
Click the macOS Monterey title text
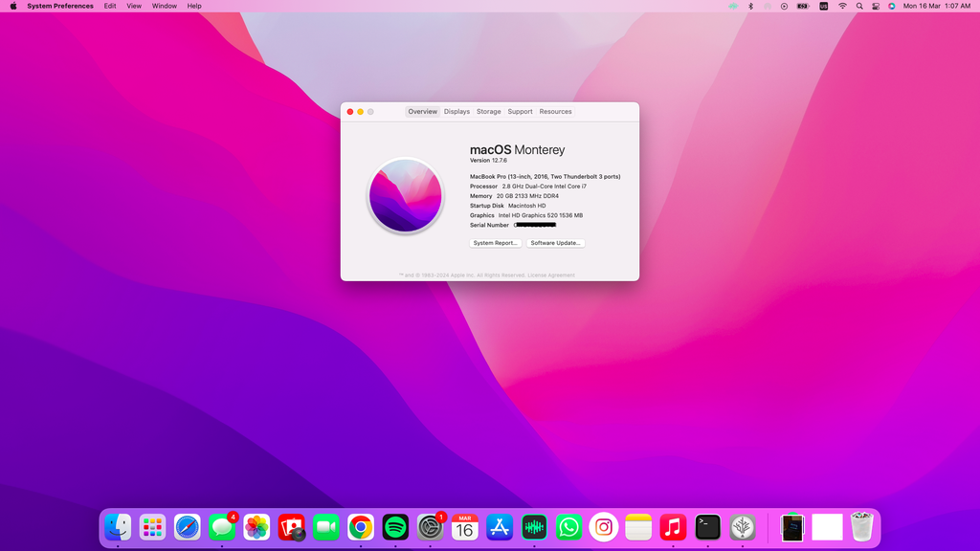pyautogui.click(x=518, y=150)
